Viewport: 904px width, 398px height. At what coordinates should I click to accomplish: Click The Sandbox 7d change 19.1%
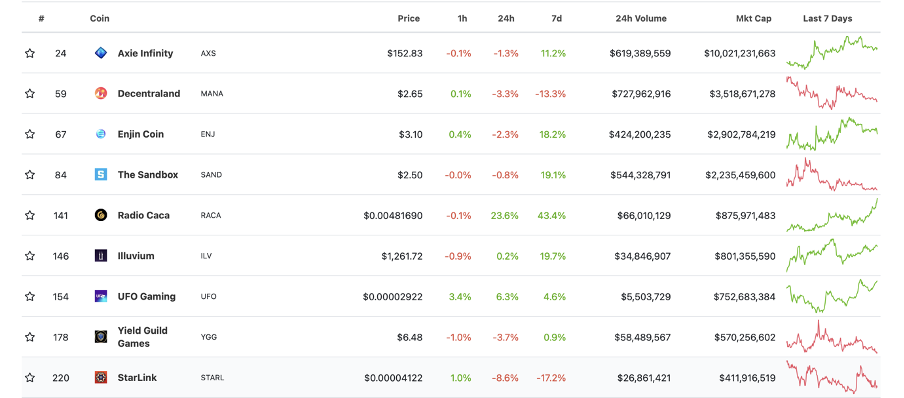click(x=553, y=174)
